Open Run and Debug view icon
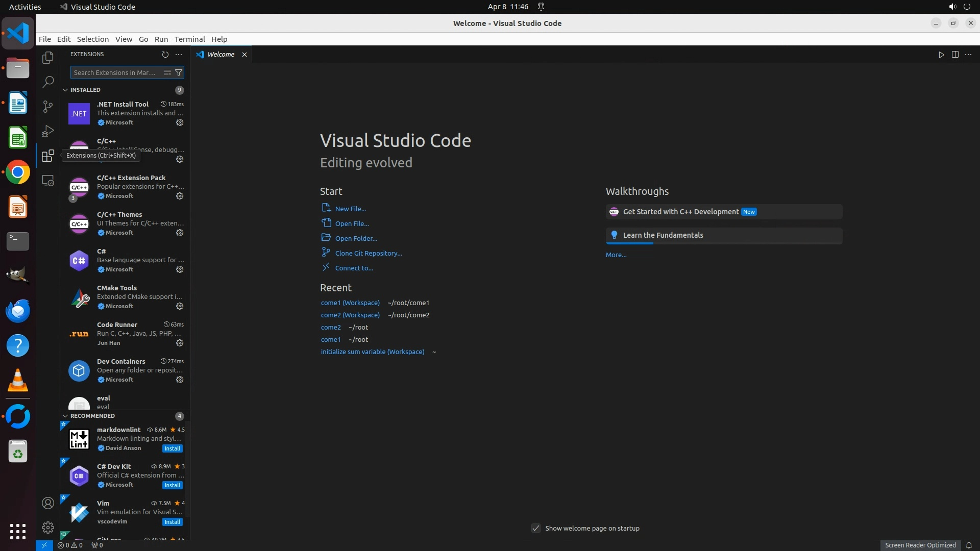This screenshot has height=551, width=980. tap(48, 131)
